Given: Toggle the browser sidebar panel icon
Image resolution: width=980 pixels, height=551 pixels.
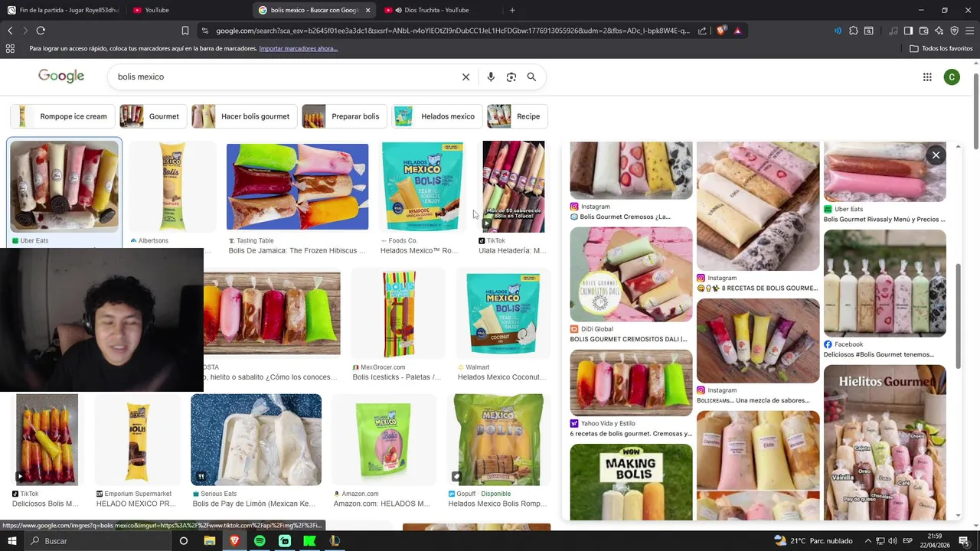Looking at the screenshot, I should (908, 31).
